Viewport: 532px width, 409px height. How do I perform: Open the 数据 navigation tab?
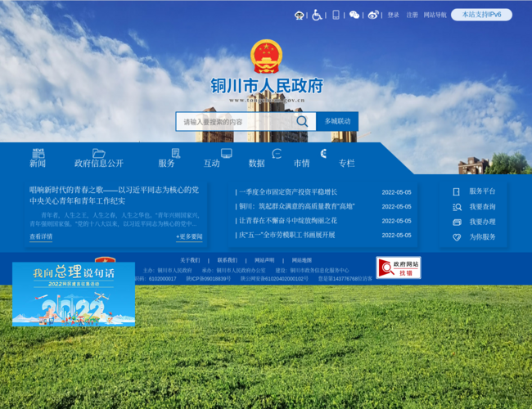pyautogui.click(x=256, y=164)
